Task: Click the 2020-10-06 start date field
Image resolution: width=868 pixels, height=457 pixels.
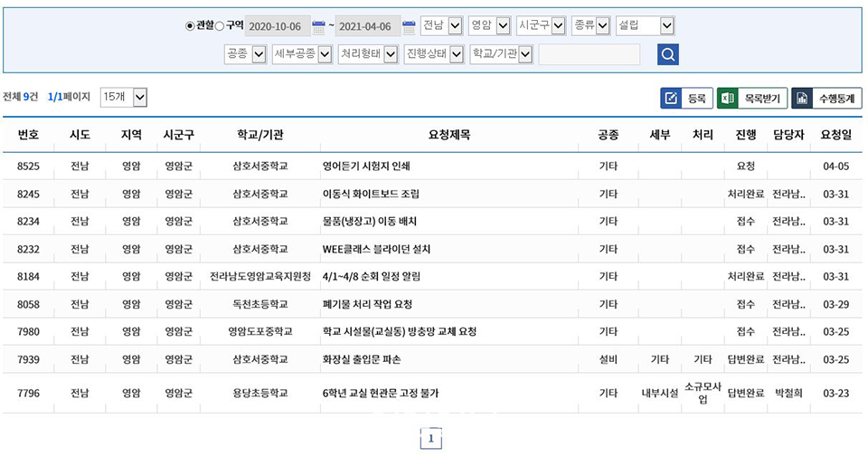Action: tap(277, 26)
